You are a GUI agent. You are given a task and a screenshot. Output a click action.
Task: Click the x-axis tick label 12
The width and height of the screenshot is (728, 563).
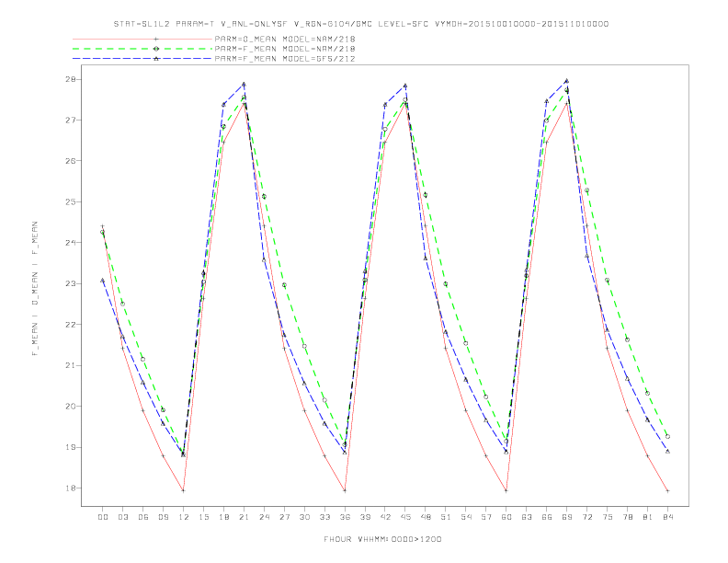tap(184, 517)
